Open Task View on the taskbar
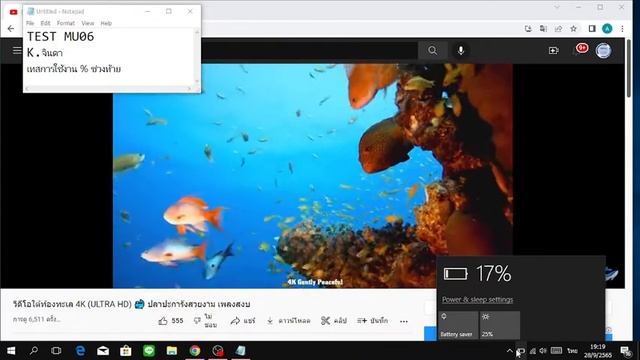Viewport: 640px width, 360px height. click(x=56, y=351)
